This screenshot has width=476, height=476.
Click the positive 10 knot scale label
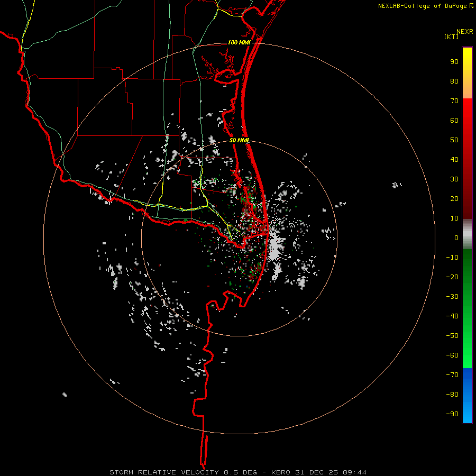pos(454,218)
